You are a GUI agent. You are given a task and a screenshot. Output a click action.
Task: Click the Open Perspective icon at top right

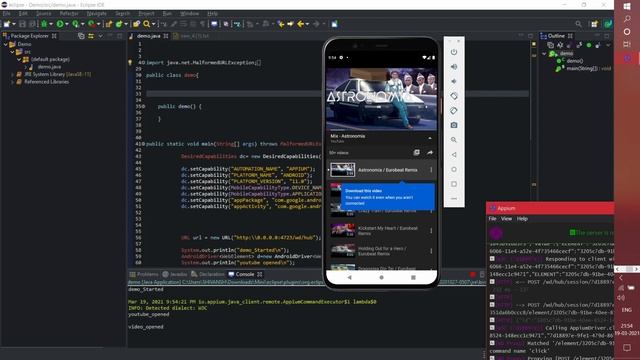594,24
